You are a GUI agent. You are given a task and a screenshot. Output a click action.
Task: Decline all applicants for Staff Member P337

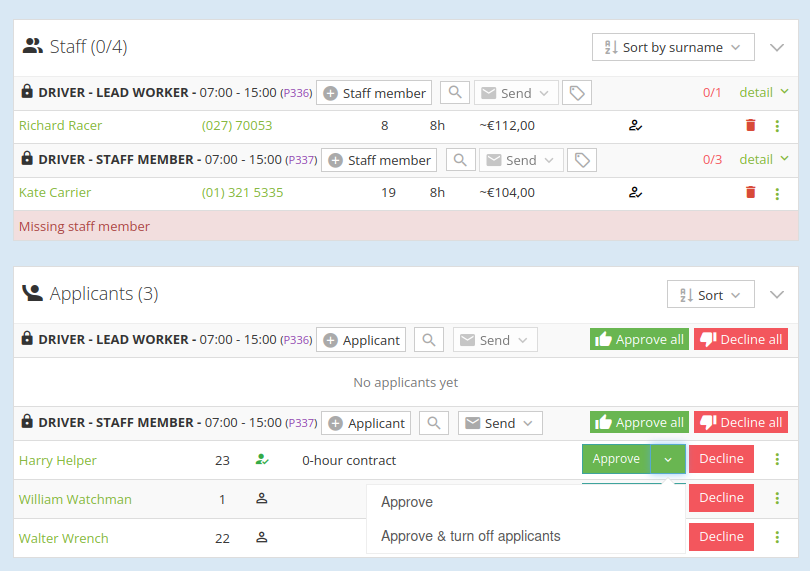[x=741, y=422]
